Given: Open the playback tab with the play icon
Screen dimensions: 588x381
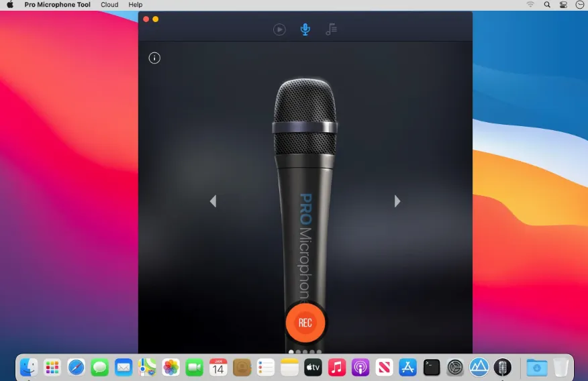Looking at the screenshot, I should click(279, 30).
